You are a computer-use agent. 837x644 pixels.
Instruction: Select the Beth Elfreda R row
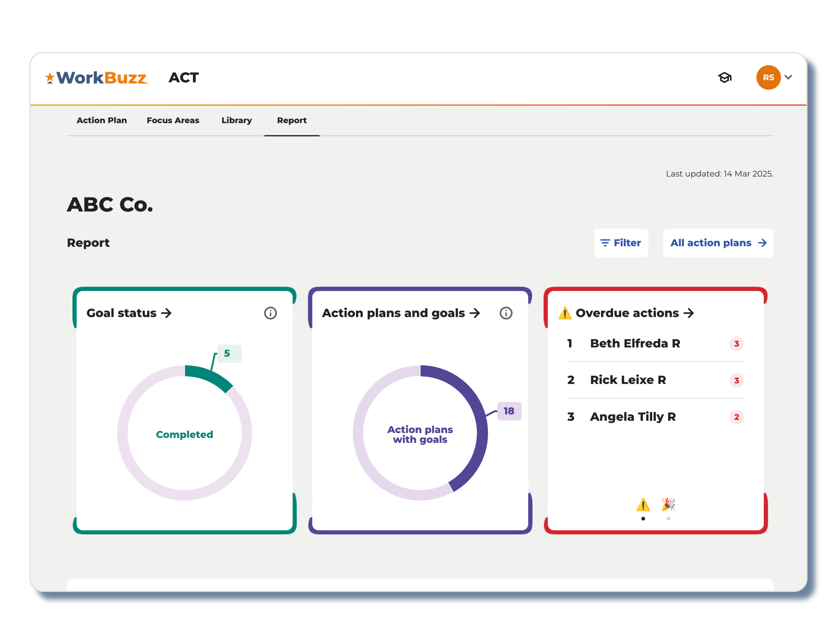point(655,343)
